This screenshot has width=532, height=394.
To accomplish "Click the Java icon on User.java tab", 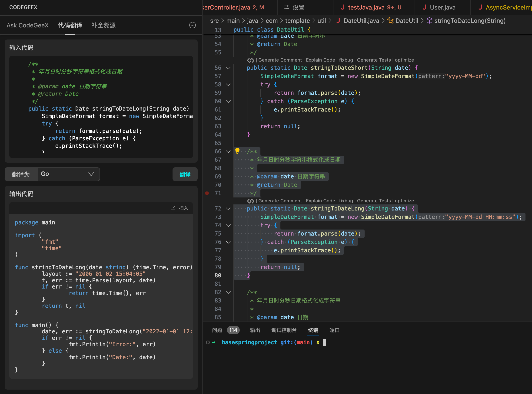I will (x=424, y=7).
